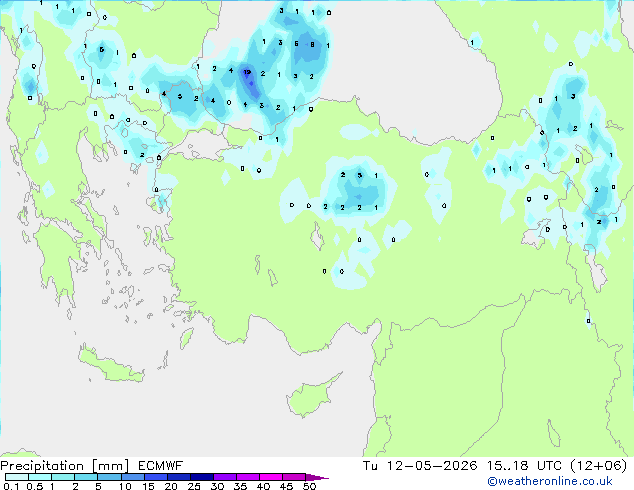This screenshot has width=634, height=490.
Task: Click the island of Crete on the map
Action: (110, 364)
